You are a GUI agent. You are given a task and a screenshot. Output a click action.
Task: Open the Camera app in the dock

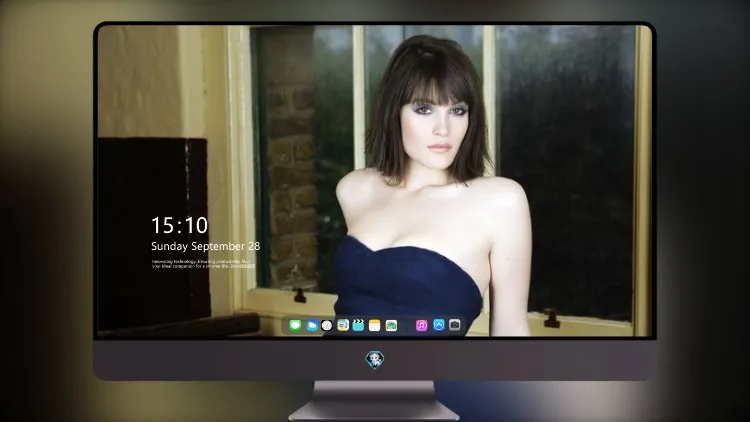tap(455, 325)
